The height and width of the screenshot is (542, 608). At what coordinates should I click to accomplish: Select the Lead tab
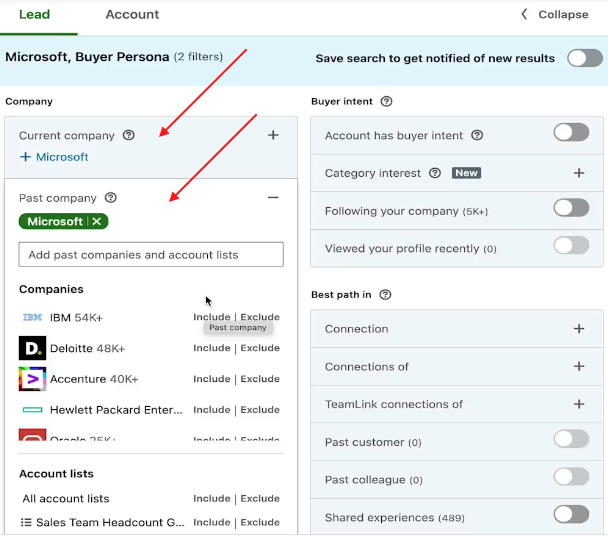coord(33,15)
